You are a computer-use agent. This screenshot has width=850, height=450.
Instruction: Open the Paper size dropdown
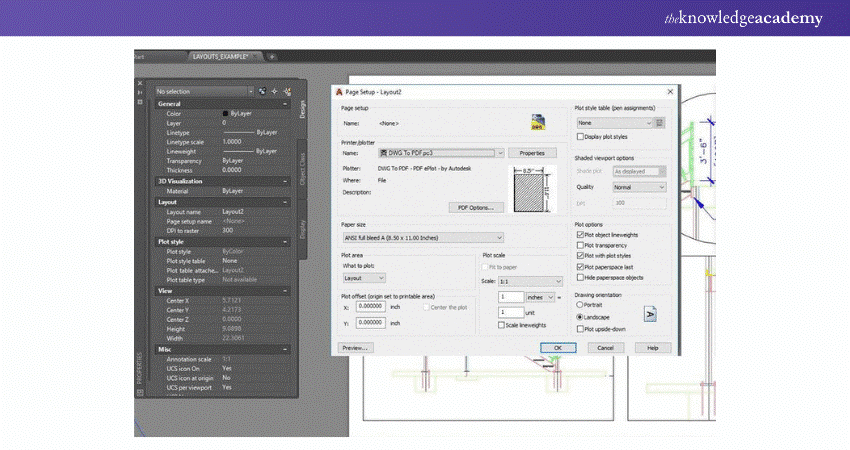pyautogui.click(x=422, y=237)
